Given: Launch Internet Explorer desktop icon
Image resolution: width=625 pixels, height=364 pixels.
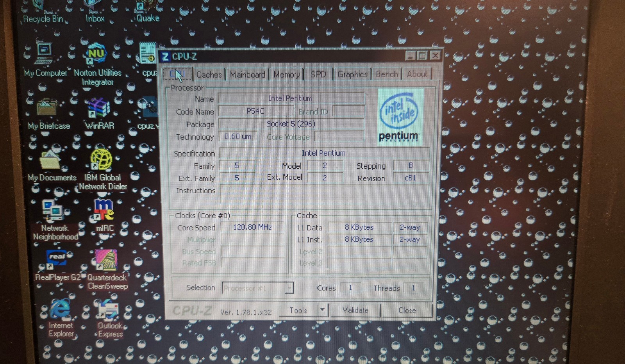Looking at the screenshot, I should click(61, 318).
